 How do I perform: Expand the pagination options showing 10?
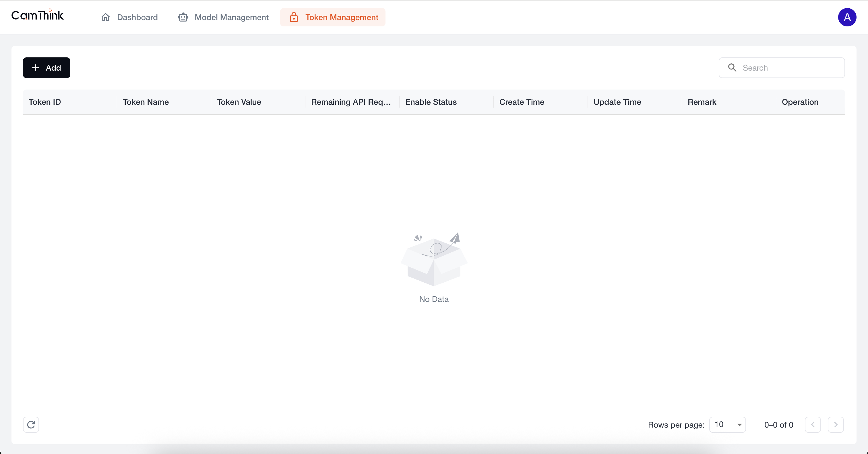pyautogui.click(x=727, y=425)
